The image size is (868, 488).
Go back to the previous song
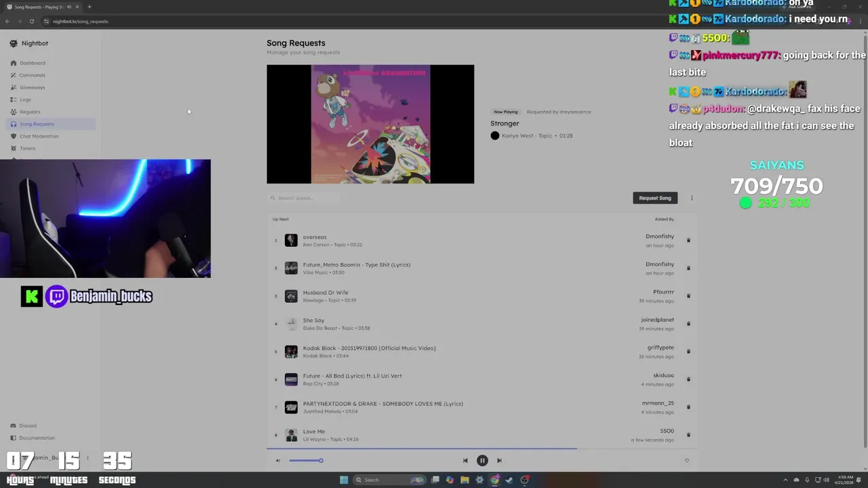(465, 460)
